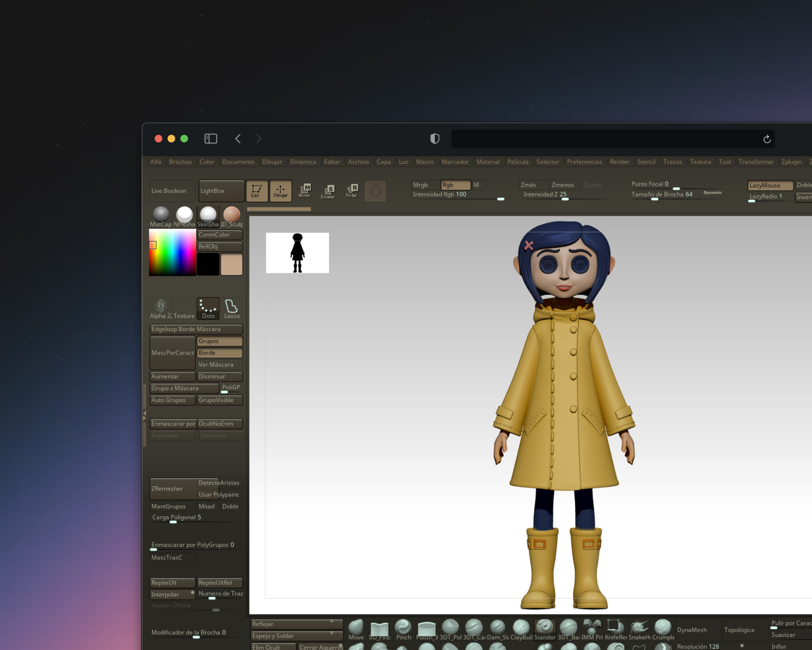Click the silhouette preview thumbnail
The width and height of the screenshot is (812, 650).
(x=297, y=253)
